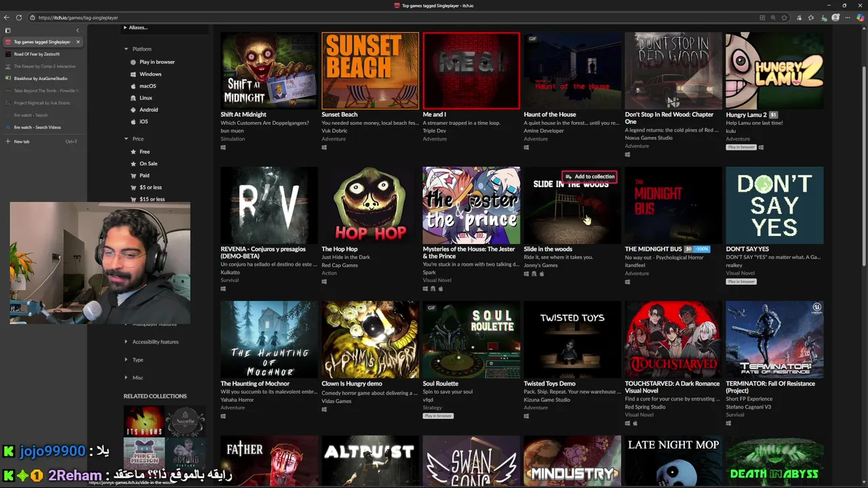This screenshot has width=868, height=488.
Task: Click Windows platform icon under Shift At Midnight
Action: 222,147
